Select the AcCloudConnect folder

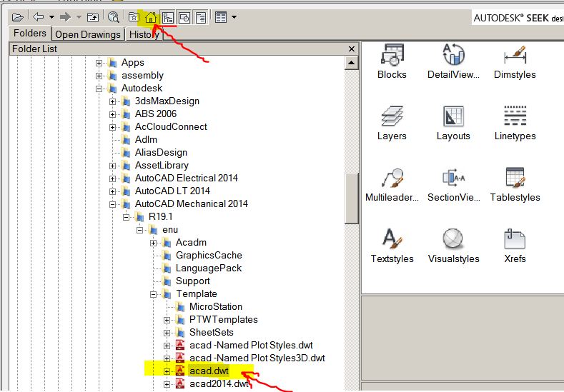(x=171, y=127)
